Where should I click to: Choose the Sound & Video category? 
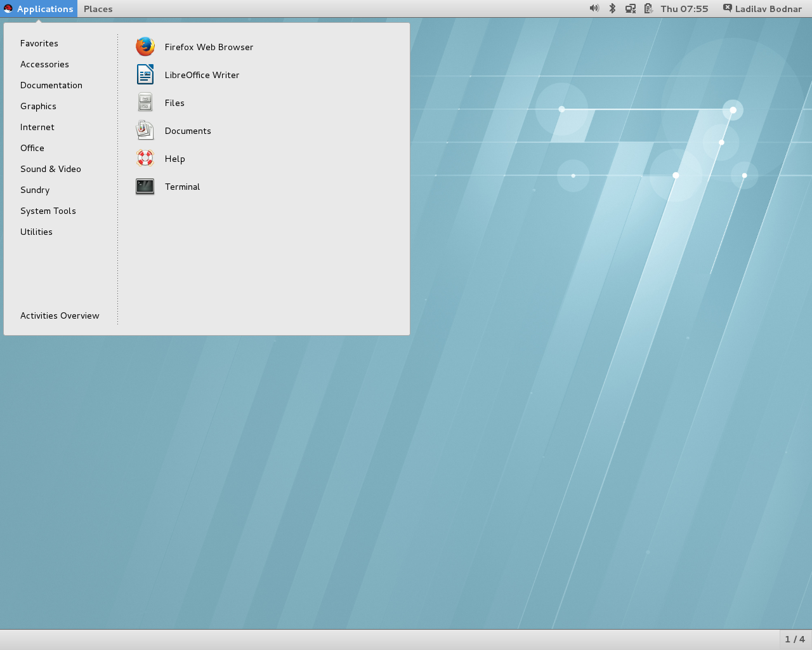tap(51, 169)
